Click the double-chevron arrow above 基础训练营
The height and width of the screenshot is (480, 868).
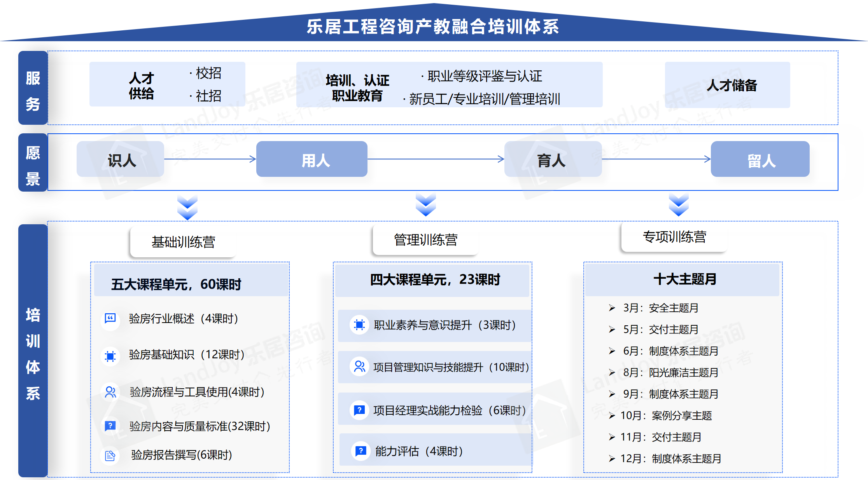(x=187, y=208)
